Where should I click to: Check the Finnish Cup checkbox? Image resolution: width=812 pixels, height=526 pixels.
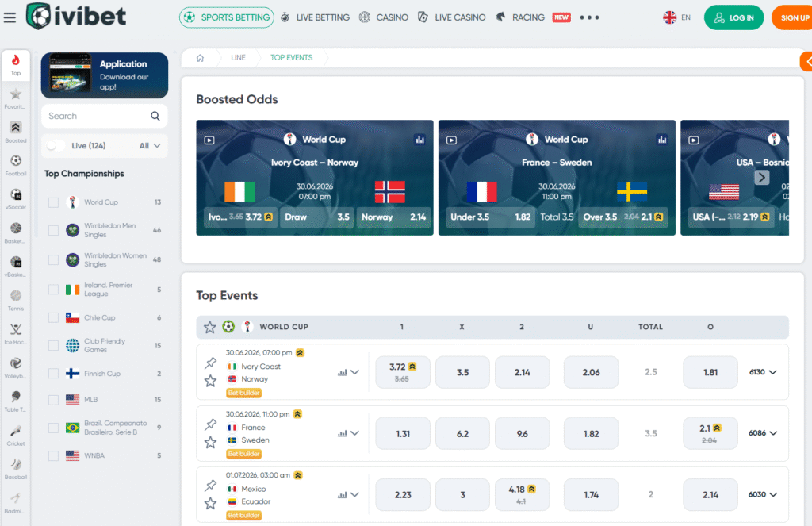(x=53, y=374)
